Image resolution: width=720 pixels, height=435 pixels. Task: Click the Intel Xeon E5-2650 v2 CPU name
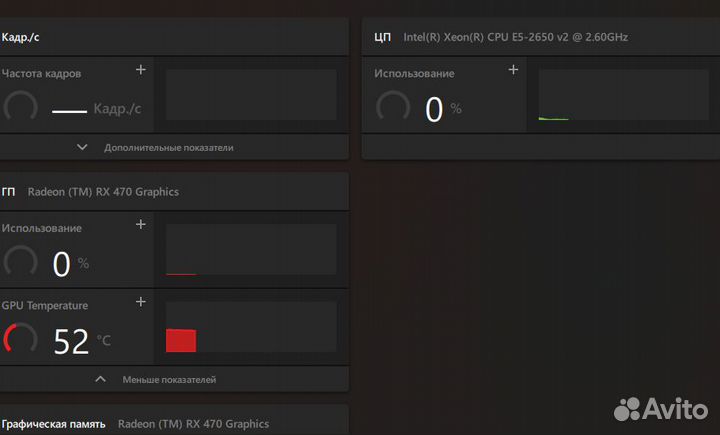pos(515,37)
